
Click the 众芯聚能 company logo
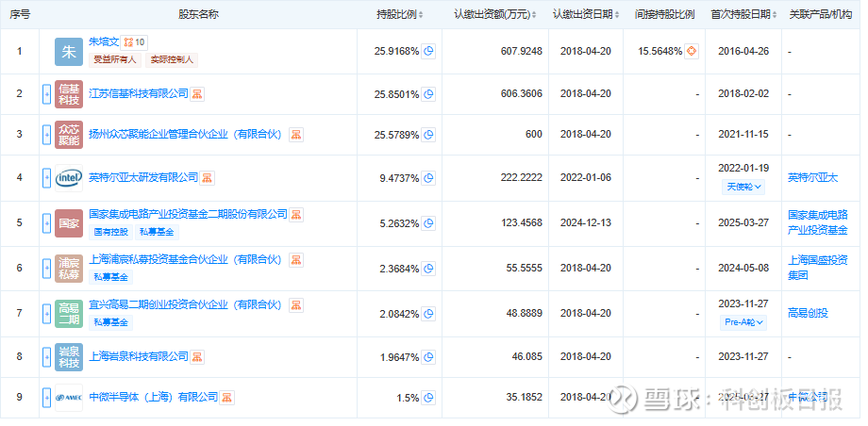pos(69,135)
